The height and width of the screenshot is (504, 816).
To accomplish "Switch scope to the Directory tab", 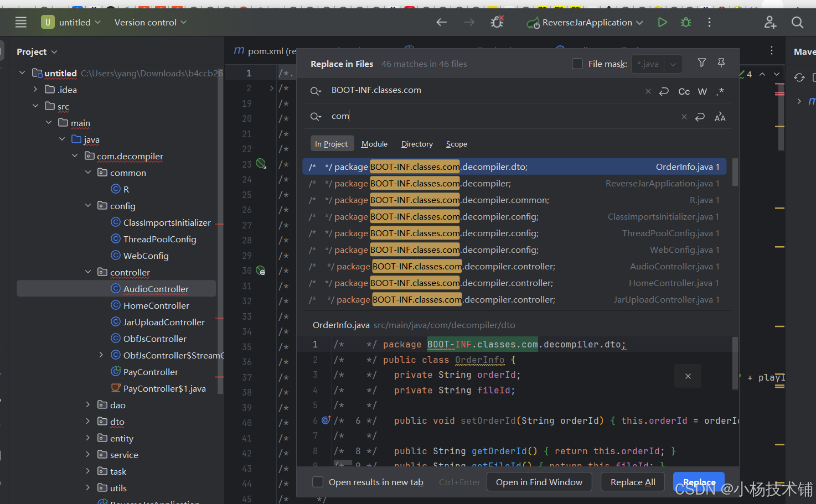I will (x=417, y=144).
